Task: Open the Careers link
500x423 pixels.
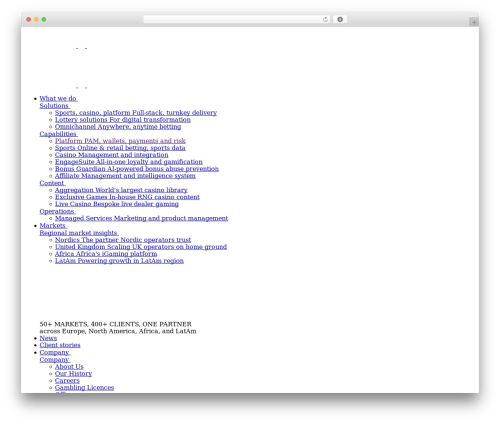Action: coord(67,381)
